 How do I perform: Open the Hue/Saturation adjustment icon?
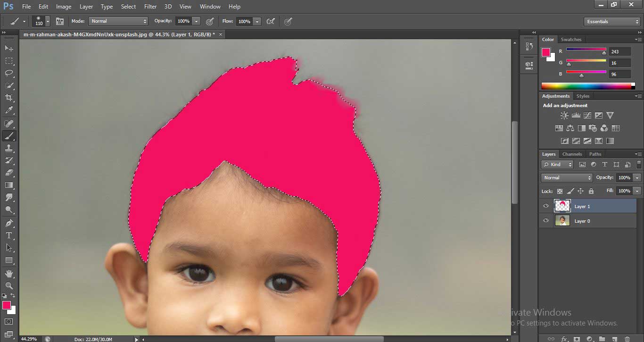tap(559, 127)
